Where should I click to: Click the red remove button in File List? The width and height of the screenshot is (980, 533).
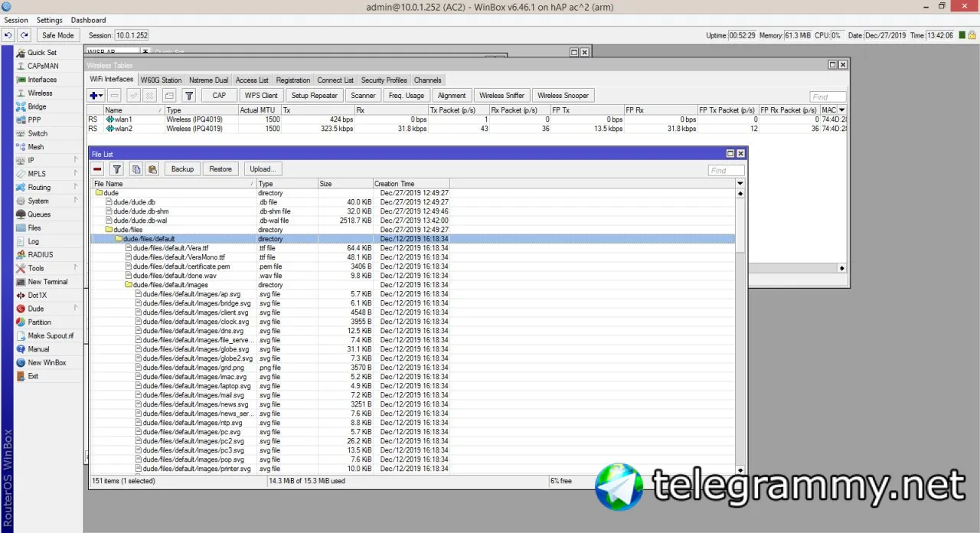97,168
